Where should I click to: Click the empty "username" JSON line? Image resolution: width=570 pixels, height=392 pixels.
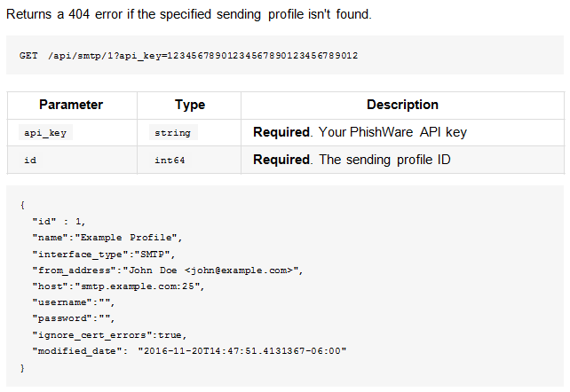click(74, 302)
